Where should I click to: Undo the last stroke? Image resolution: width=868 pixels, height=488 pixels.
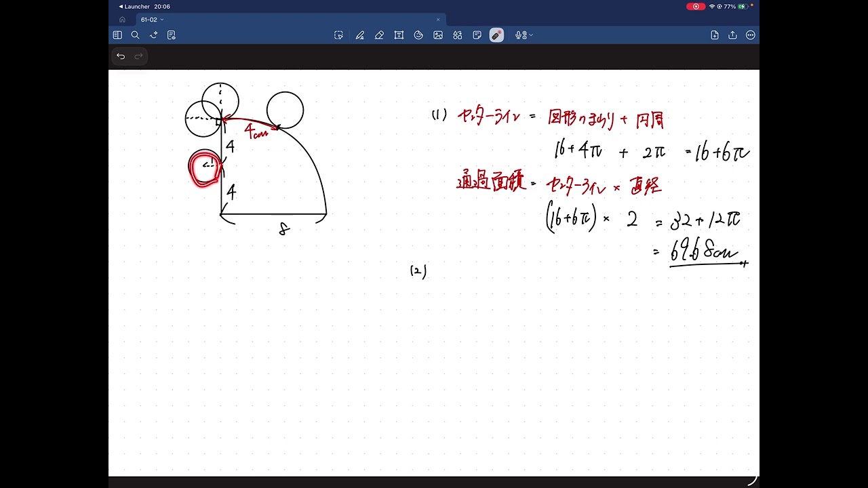coord(121,56)
